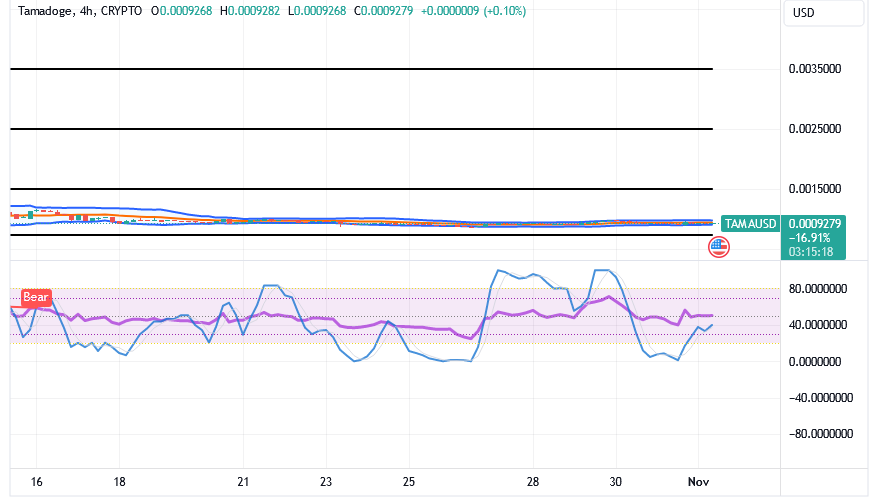Click the 0.0015000 price axis label
This screenshot has width=878, height=500.
tap(815, 189)
